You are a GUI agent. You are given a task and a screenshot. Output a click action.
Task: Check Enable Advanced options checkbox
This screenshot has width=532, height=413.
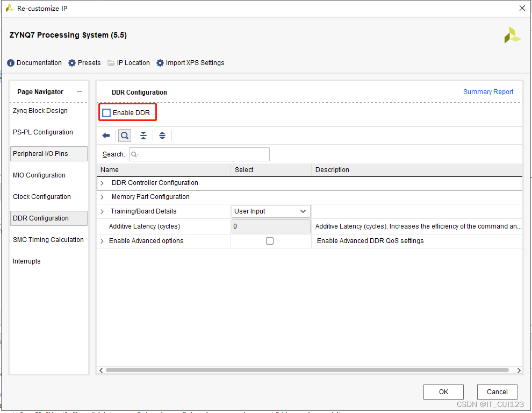[x=270, y=241]
